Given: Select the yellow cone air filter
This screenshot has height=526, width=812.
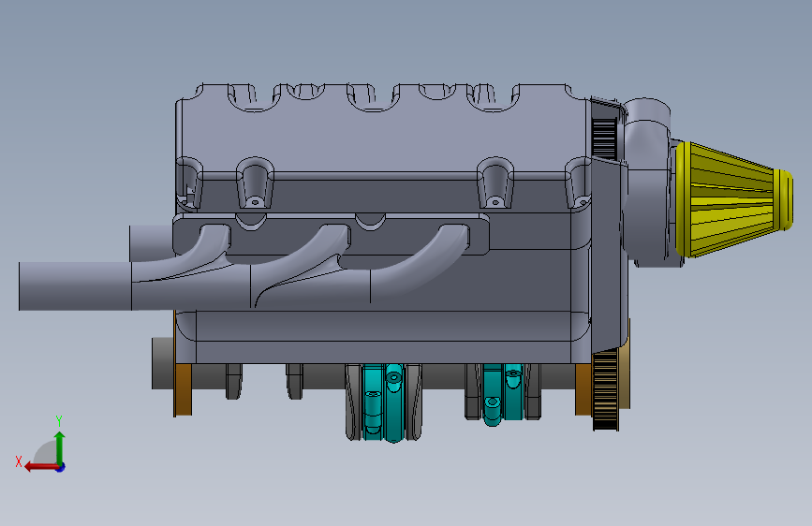Looking at the screenshot, I should pyautogui.click(x=733, y=199).
